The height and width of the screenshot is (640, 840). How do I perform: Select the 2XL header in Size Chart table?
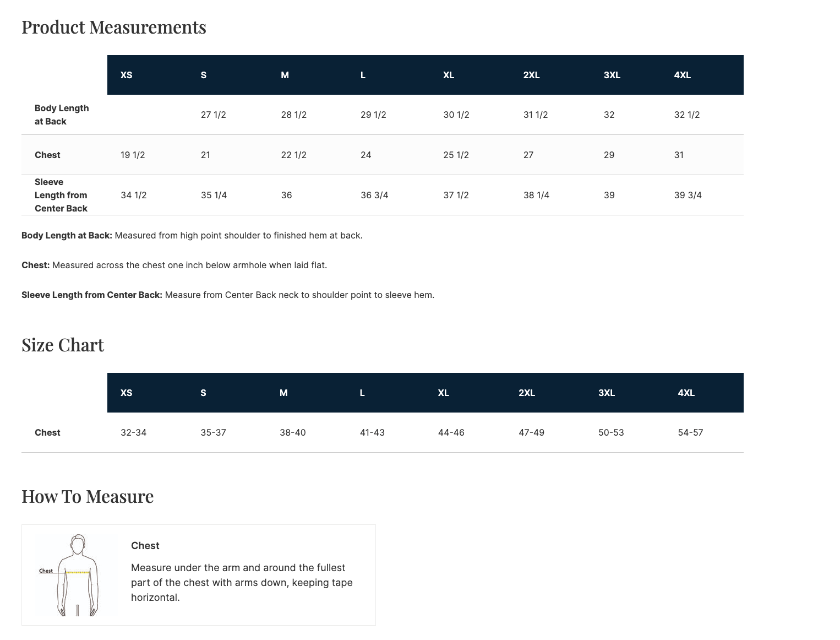pos(527,393)
